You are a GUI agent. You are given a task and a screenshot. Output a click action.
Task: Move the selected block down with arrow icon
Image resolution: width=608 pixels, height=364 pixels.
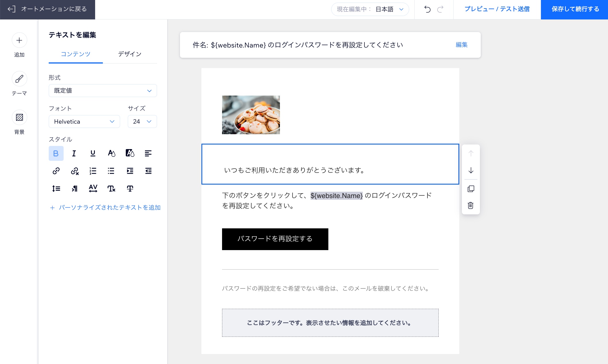point(470,171)
